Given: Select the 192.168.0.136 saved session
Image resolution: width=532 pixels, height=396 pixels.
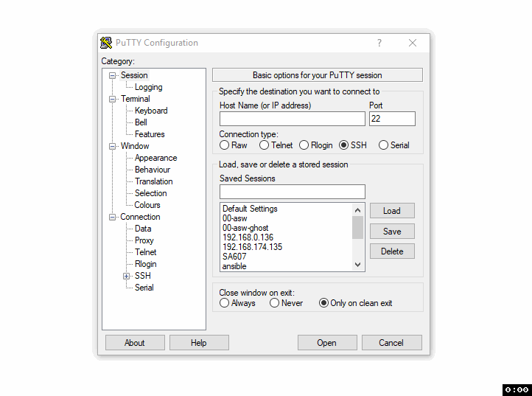Looking at the screenshot, I should coord(248,237).
